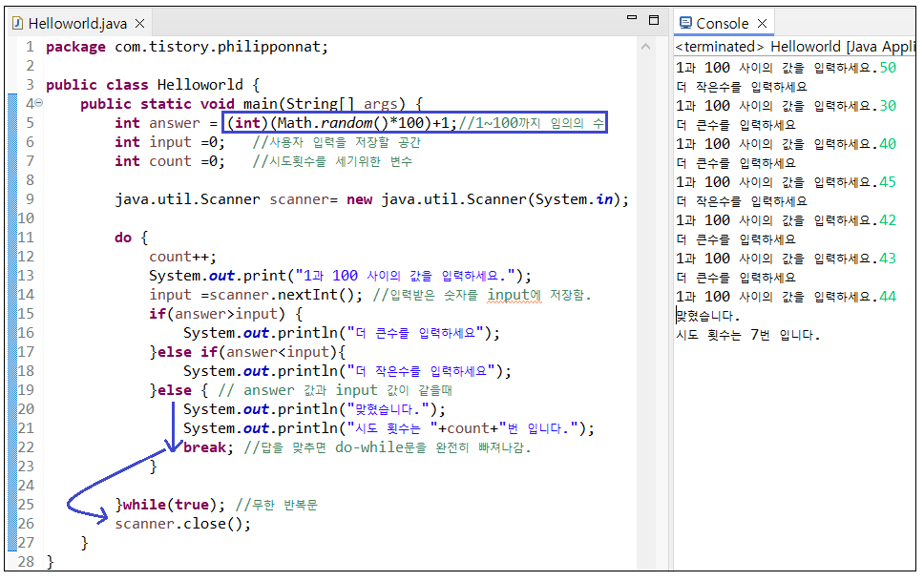This screenshot has height=581, width=924.
Task: Click scanner.close() on line 26
Action: (182, 524)
